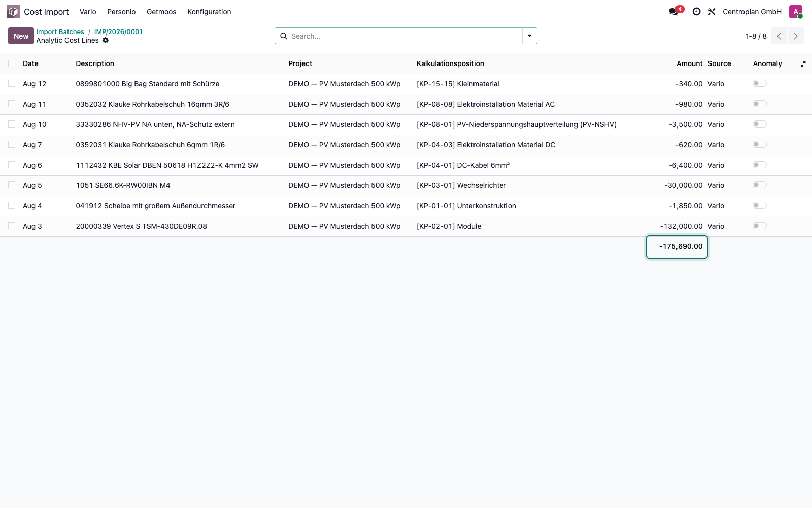Open the Getmoos menu
The height and width of the screenshot is (508, 812).
(161, 12)
